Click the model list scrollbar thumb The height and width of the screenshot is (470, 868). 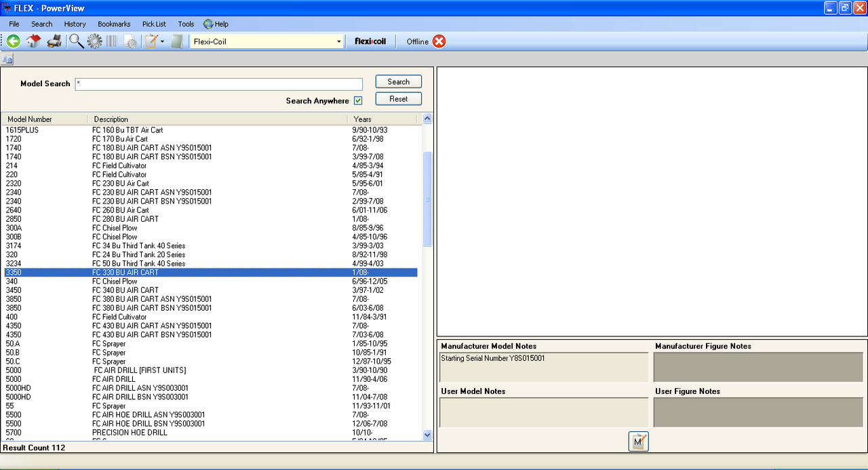(x=427, y=199)
